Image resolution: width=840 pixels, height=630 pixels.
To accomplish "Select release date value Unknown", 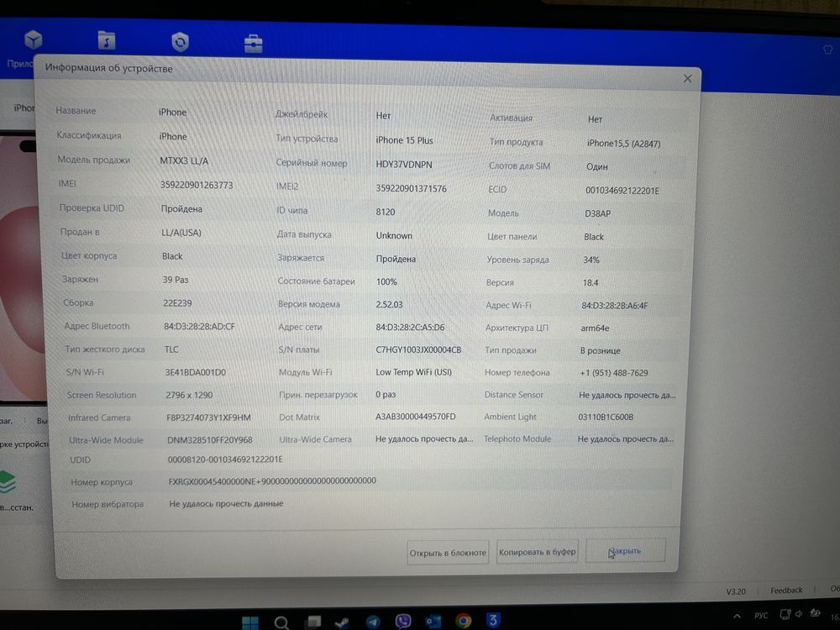I will [x=394, y=235].
